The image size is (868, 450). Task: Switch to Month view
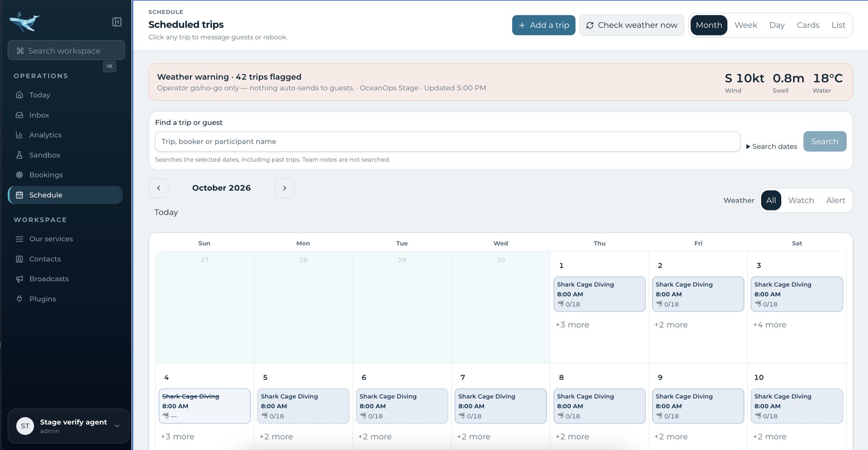[709, 25]
